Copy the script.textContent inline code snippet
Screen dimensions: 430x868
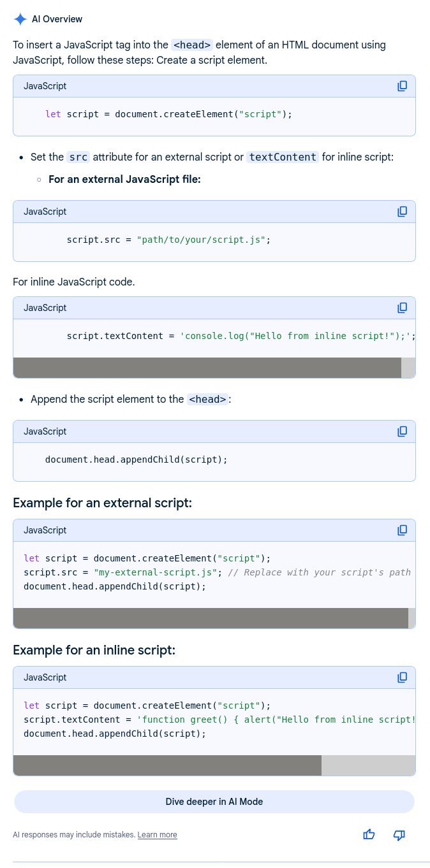(402, 308)
